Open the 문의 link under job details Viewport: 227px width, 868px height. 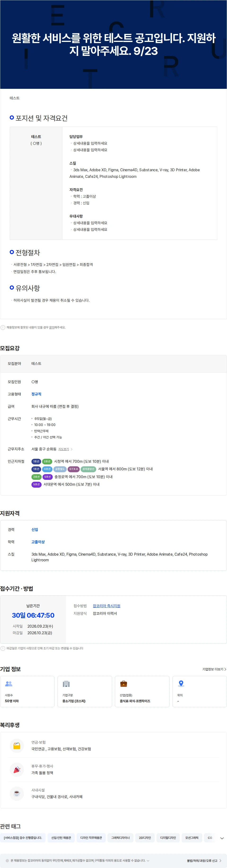[x=52, y=328]
